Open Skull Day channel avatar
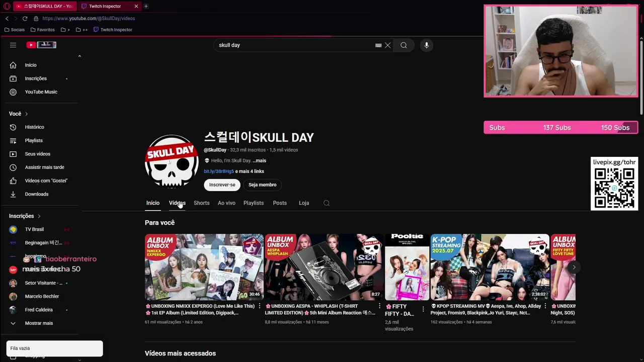Viewport: 644px width, 362px height. [172, 161]
